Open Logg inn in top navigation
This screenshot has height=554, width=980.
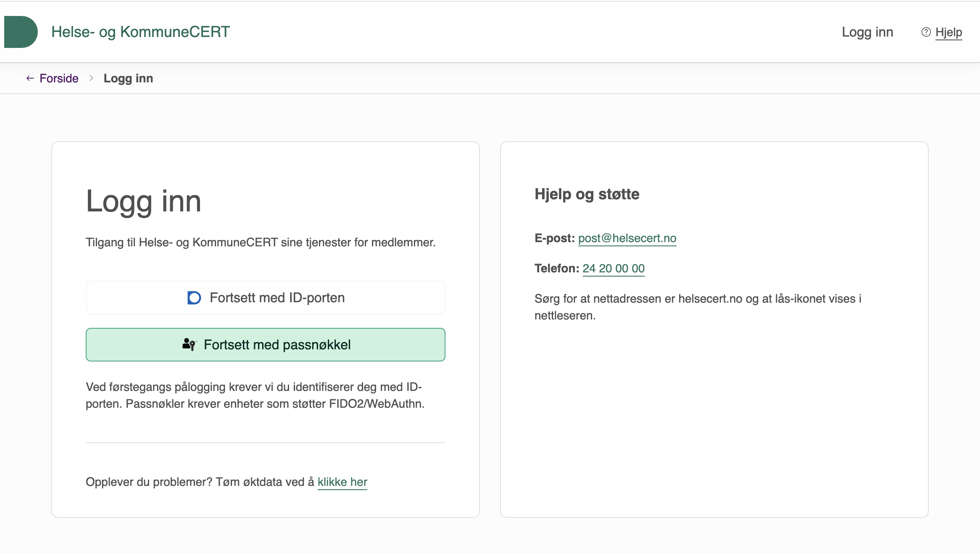[x=867, y=32]
